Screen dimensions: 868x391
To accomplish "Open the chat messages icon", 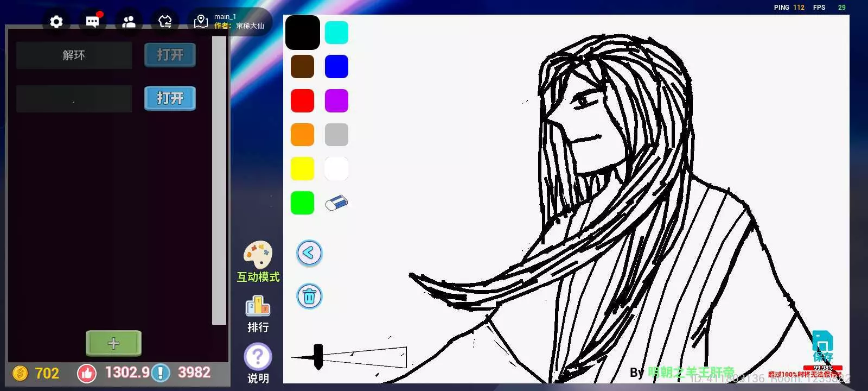I will coord(93,22).
